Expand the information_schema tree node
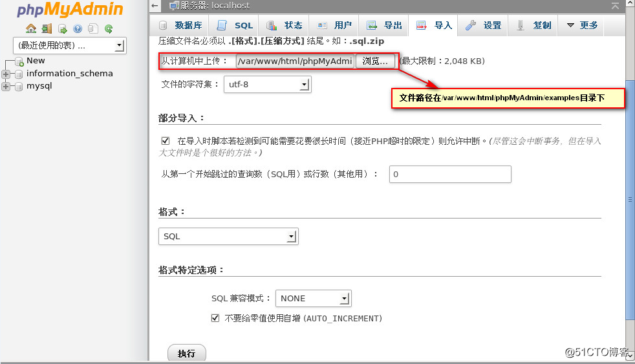This screenshot has height=364, width=635. tap(6, 74)
